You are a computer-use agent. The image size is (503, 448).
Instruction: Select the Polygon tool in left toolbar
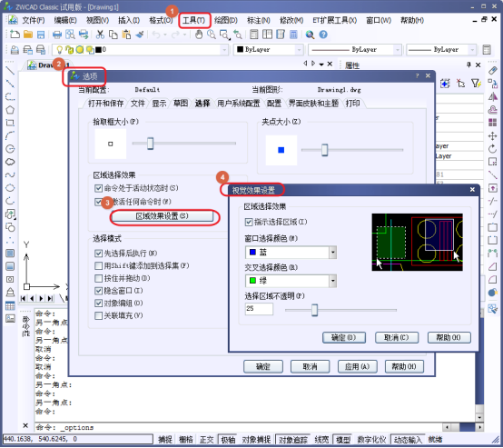(10, 110)
